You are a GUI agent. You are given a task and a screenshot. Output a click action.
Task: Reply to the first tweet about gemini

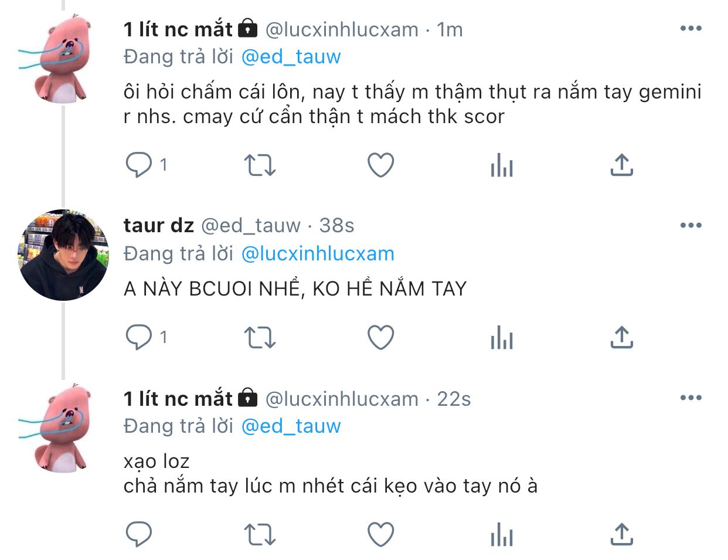139,165
